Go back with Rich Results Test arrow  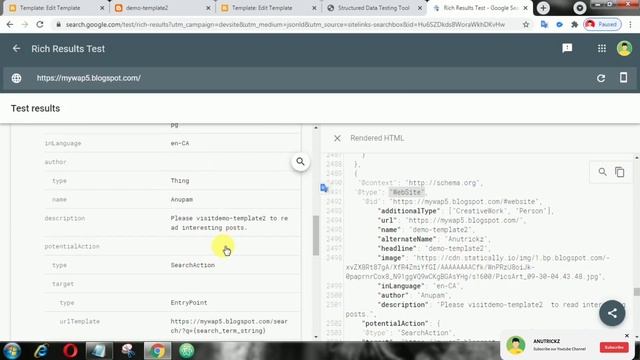coord(16,49)
